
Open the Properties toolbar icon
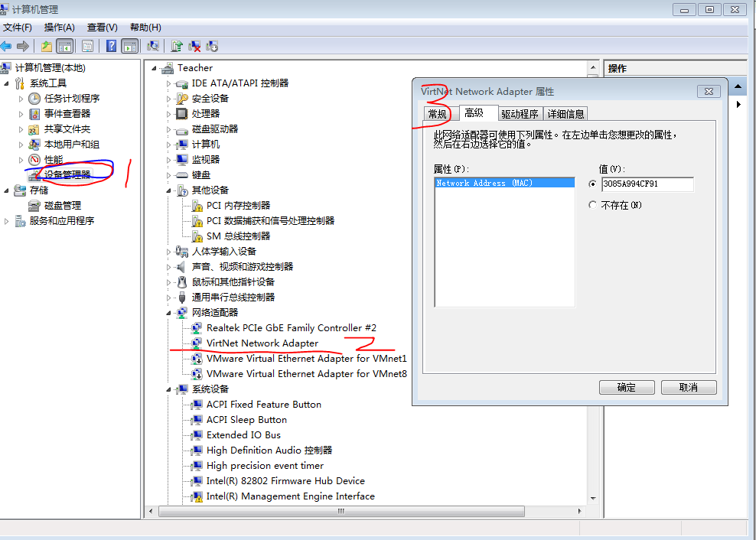click(x=87, y=46)
